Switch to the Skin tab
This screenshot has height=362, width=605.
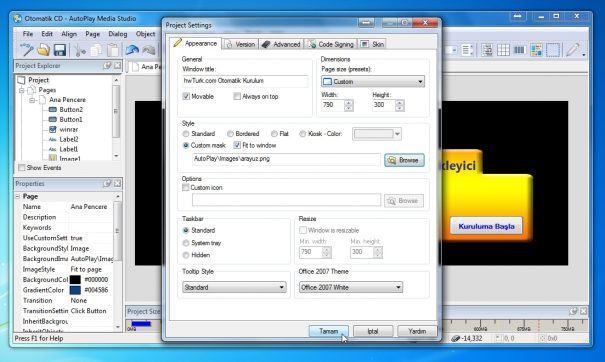[372, 44]
